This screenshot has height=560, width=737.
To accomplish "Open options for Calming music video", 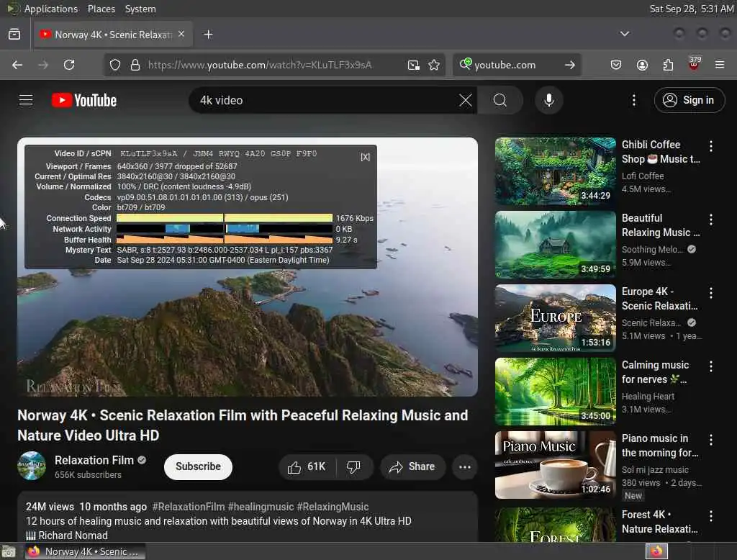I will pos(710,366).
